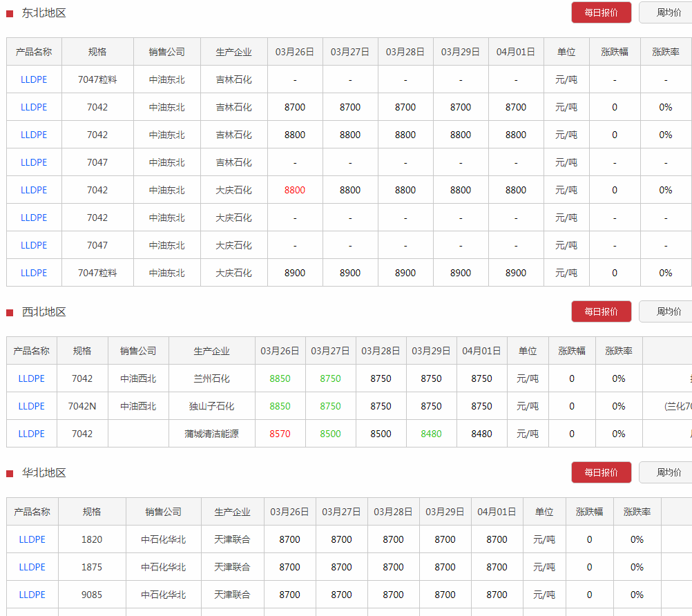Image resolution: width=692 pixels, height=616 pixels.
Task: Click 单位 header in 华北地区 table
Action: tap(544, 512)
